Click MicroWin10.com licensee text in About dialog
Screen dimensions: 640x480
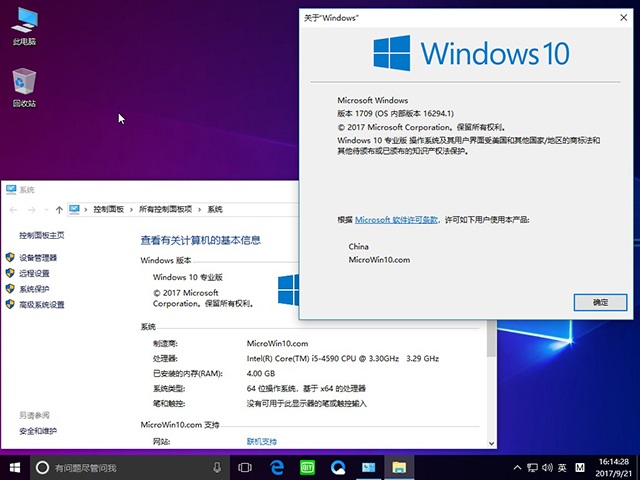pyautogui.click(x=379, y=260)
